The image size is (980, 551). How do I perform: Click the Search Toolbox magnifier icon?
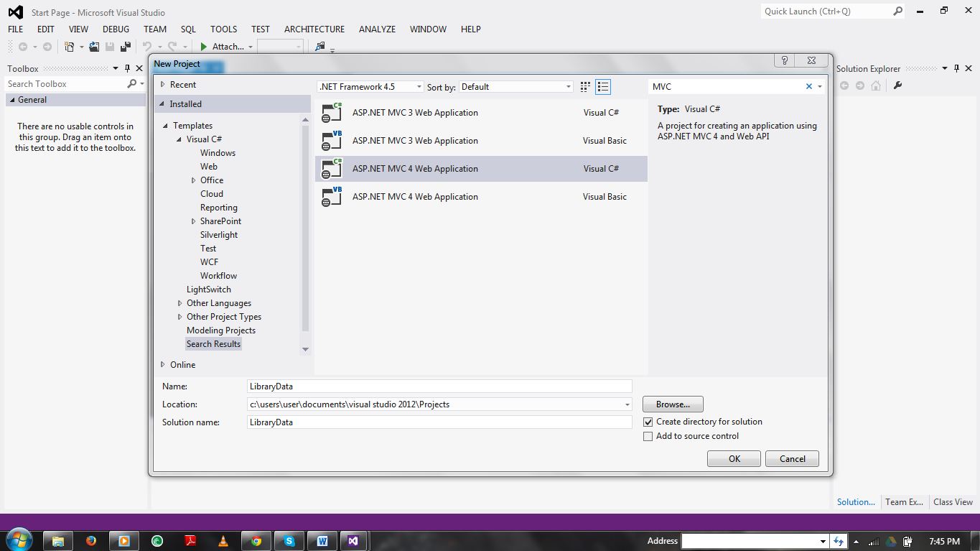pyautogui.click(x=131, y=84)
